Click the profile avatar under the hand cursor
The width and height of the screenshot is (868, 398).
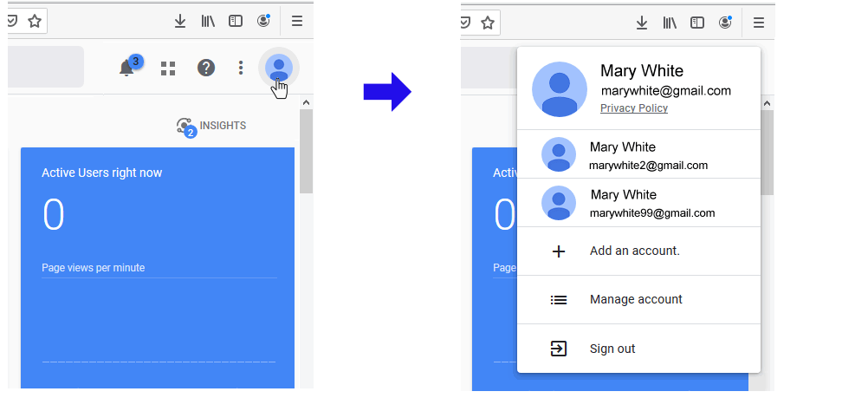pos(278,68)
